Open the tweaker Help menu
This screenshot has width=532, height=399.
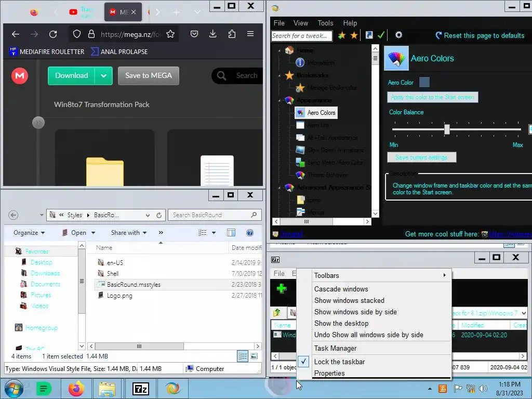tap(350, 23)
